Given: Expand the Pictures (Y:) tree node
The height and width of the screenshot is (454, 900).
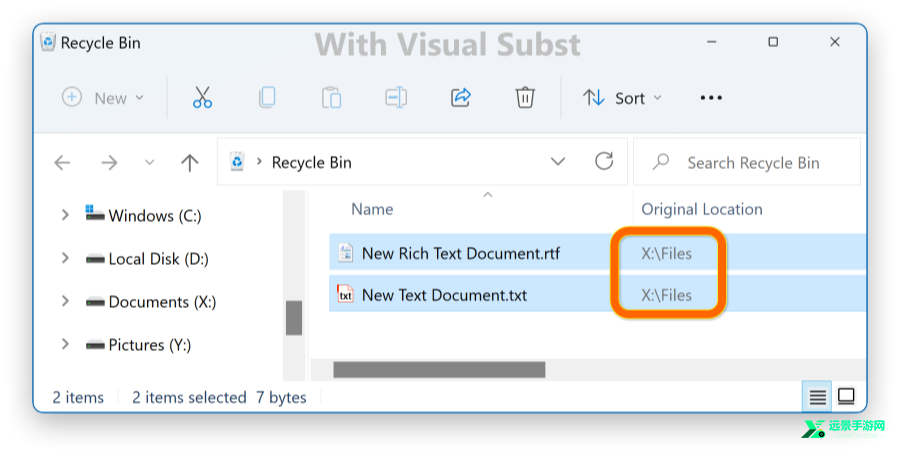Looking at the screenshot, I should [x=65, y=344].
